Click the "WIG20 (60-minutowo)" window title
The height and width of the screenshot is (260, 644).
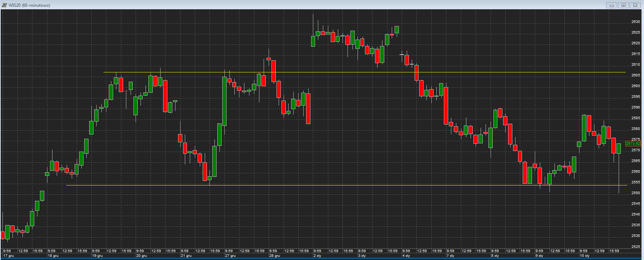[29, 5]
